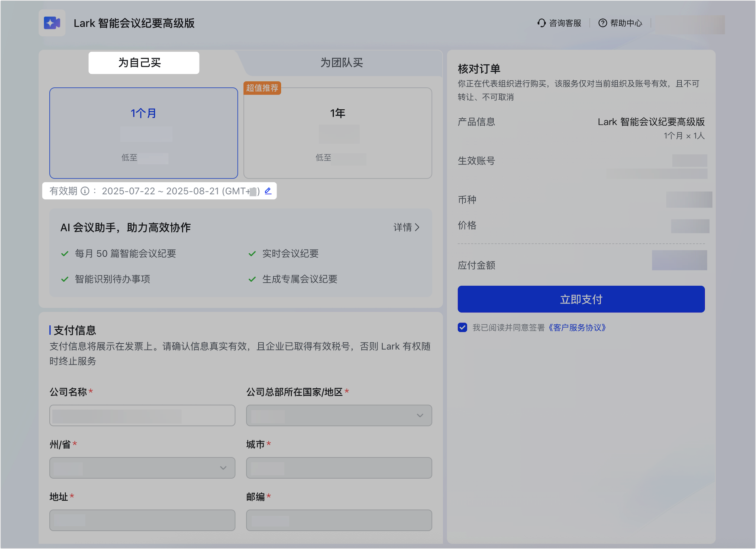The height and width of the screenshot is (549, 756).
Task: Click the info icon next to 有效期
Action: (x=85, y=191)
